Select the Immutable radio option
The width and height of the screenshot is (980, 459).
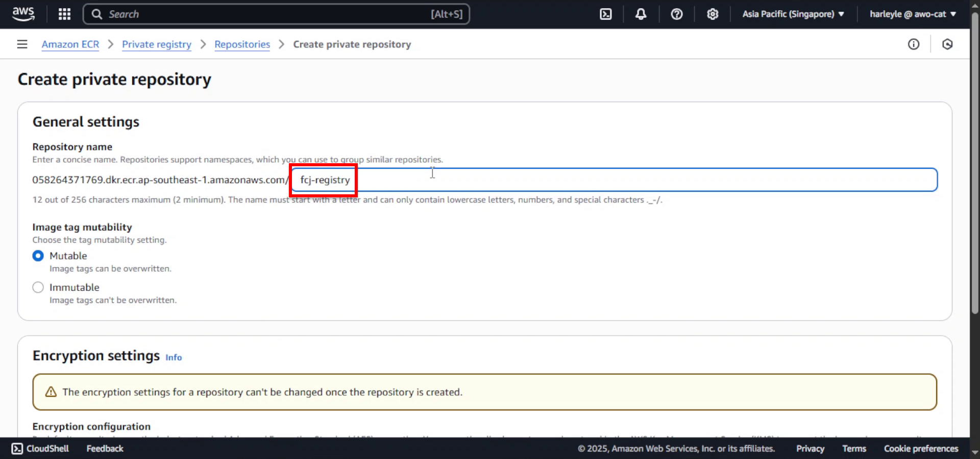click(x=38, y=287)
